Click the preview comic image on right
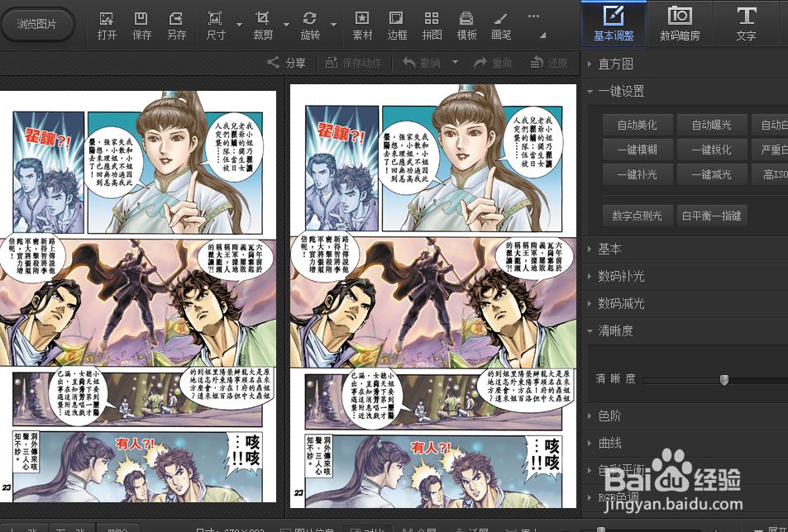The image size is (788, 532). (433, 296)
